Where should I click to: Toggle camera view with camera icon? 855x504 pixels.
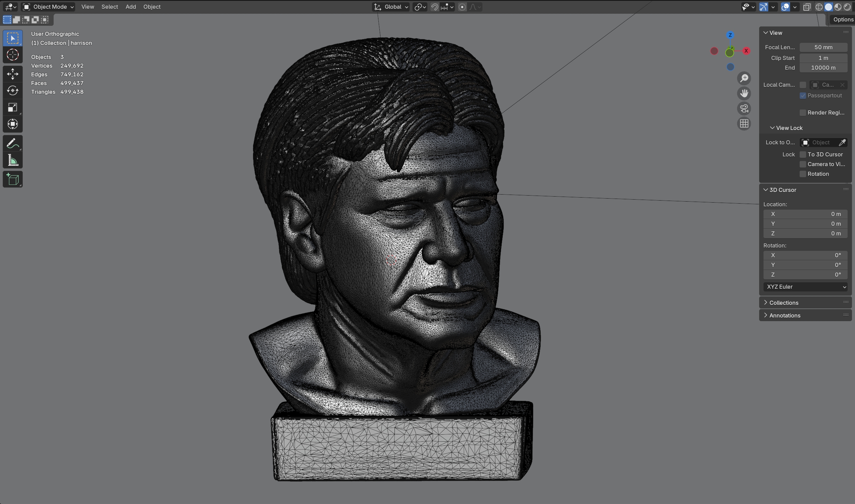click(744, 109)
